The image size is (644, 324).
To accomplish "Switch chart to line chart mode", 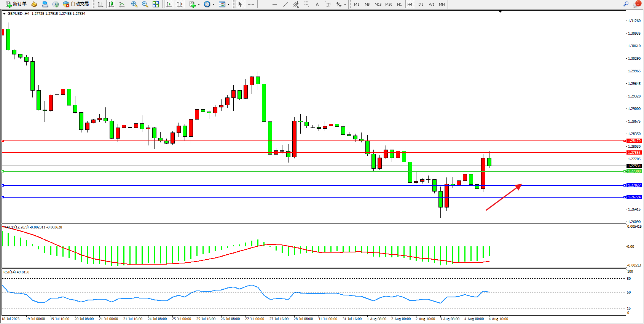I will 122,4.
